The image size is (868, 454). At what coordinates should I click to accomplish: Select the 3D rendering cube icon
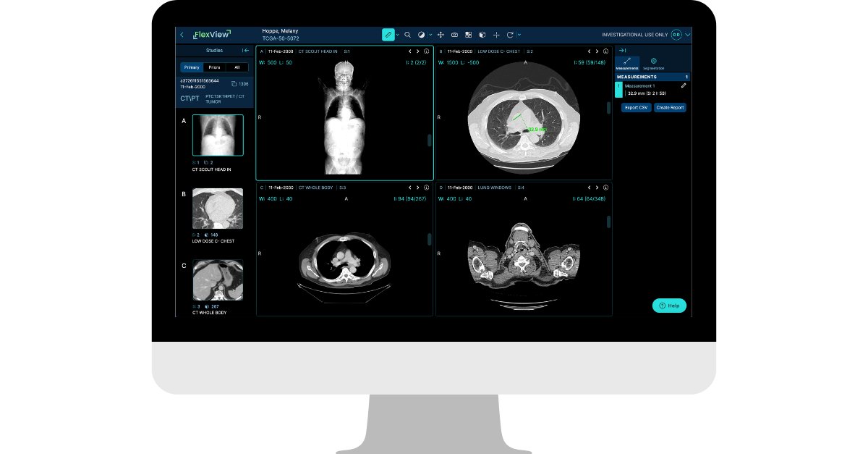[x=480, y=34]
